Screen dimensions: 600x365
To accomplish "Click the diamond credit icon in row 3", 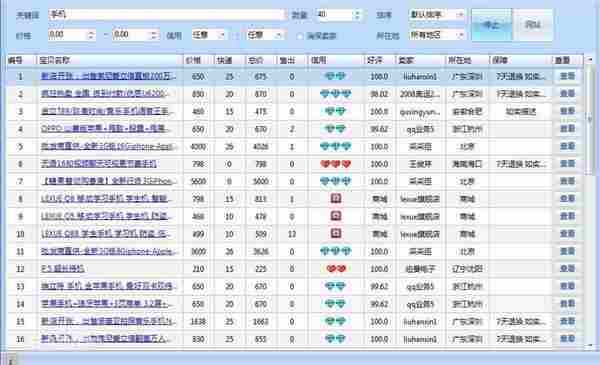I will [335, 111].
